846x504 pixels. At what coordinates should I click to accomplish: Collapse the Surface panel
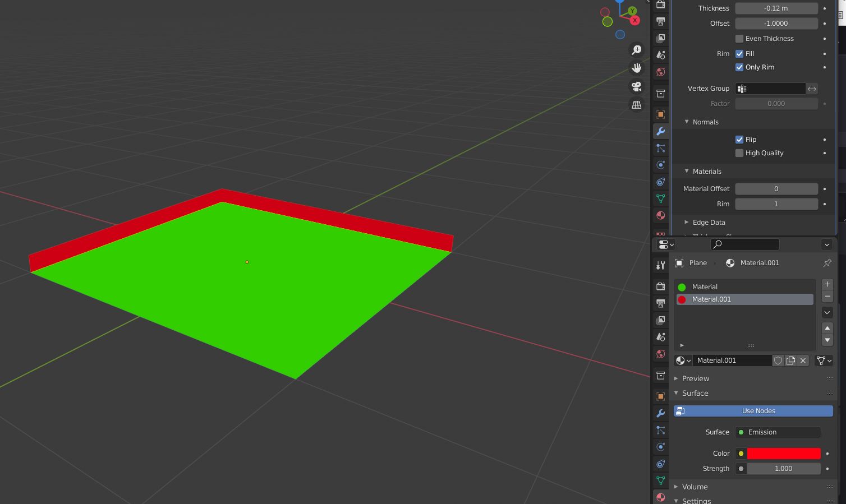[x=676, y=393]
